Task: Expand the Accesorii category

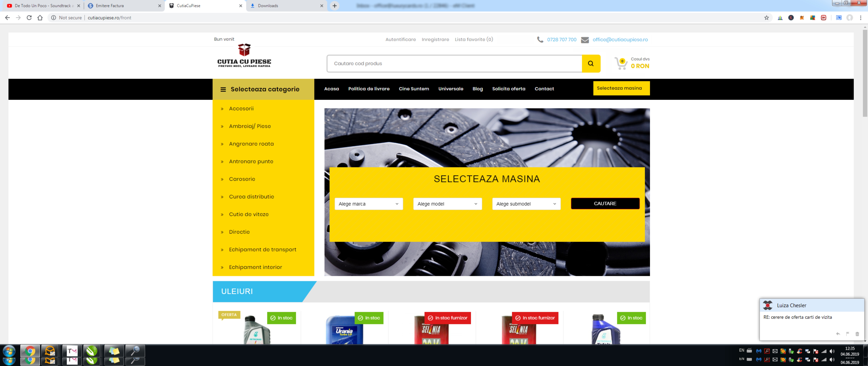Action: point(241,109)
